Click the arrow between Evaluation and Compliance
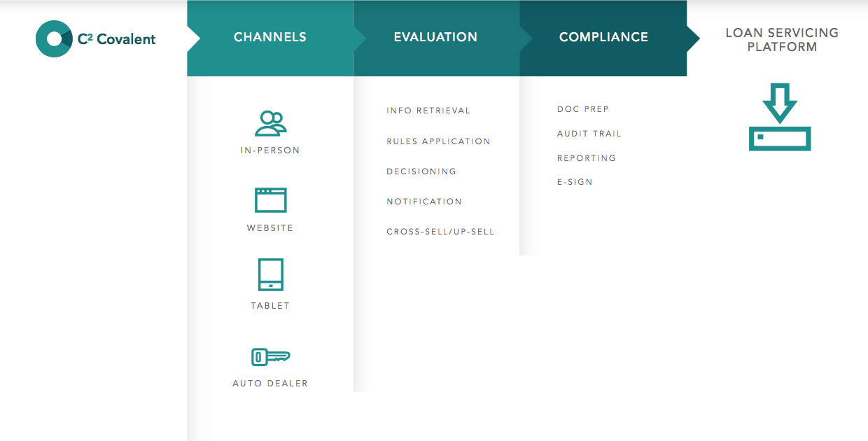This screenshot has width=868, height=441. (x=526, y=37)
